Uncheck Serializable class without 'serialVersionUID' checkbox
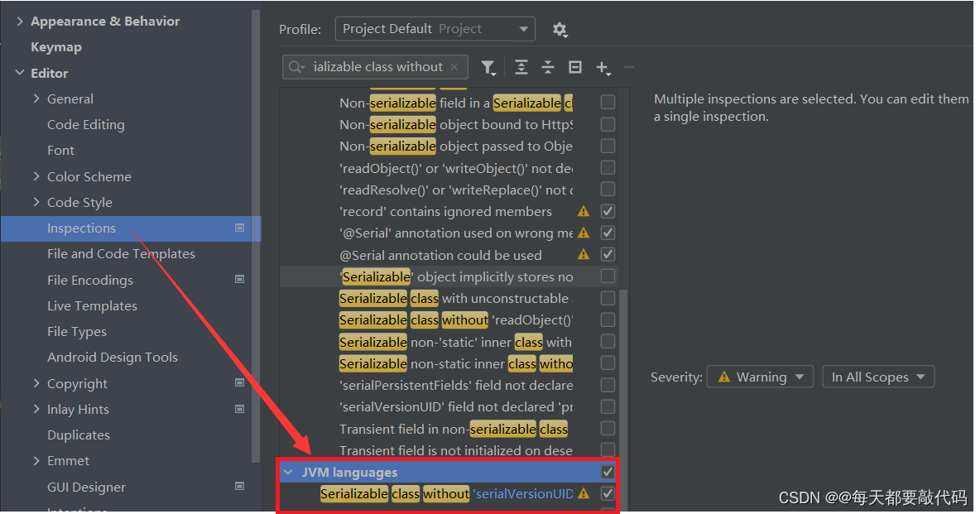This screenshot has height=514, width=980. (608, 493)
